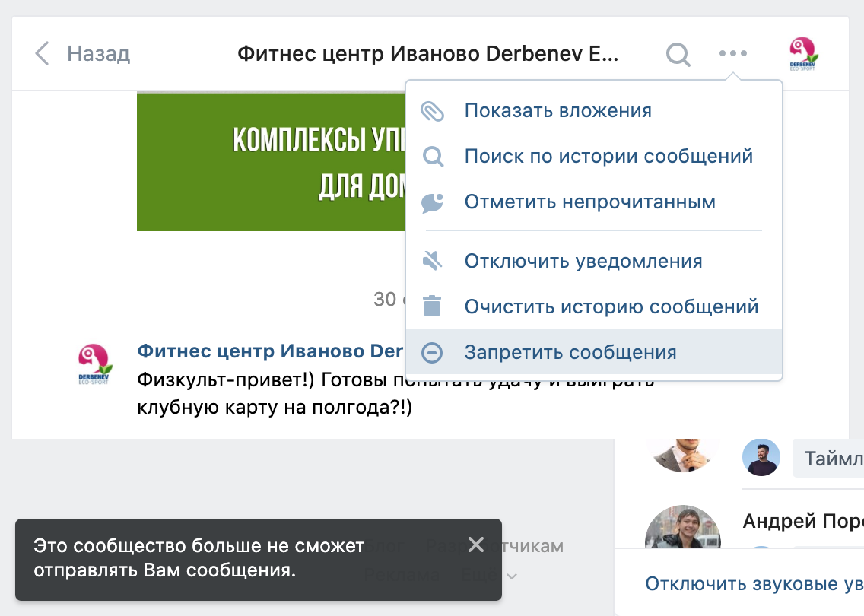
Task: Open the conversation search magnifier icon
Action: click(678, 54)
